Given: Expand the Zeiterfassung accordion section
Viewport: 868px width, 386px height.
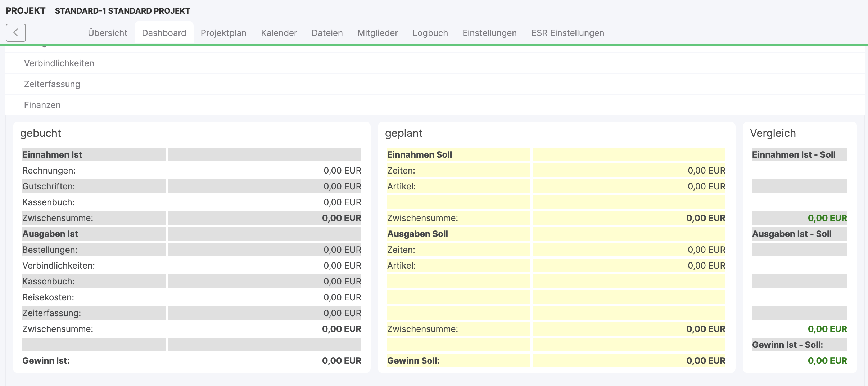Looking at the screenshot, I should 52,84.
